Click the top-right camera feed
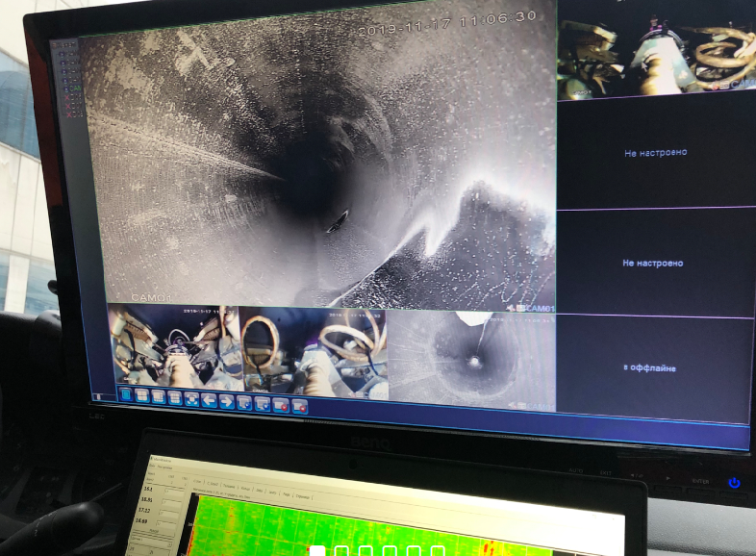756x556 pixels. tap(656, 48)
